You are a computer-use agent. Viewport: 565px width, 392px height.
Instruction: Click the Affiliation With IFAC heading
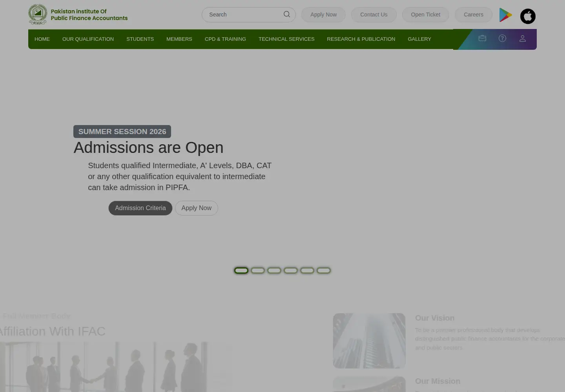pos(52,331)
